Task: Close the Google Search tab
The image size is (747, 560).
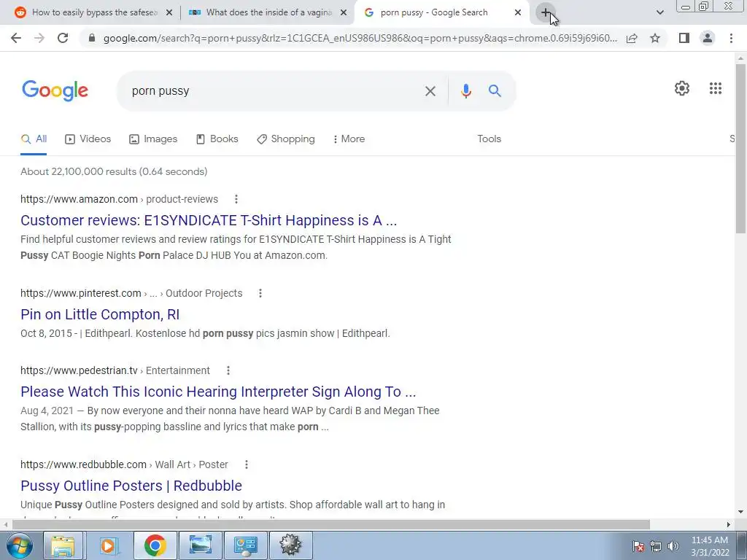Action: pos(518,13)
